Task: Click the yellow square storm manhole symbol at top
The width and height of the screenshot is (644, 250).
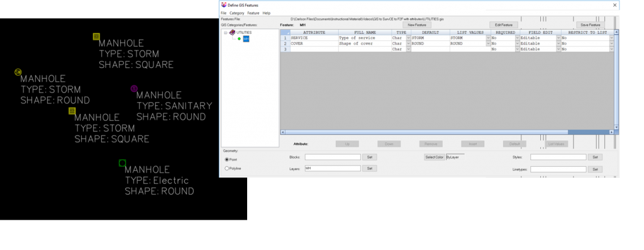Action: tap(96, 37)
